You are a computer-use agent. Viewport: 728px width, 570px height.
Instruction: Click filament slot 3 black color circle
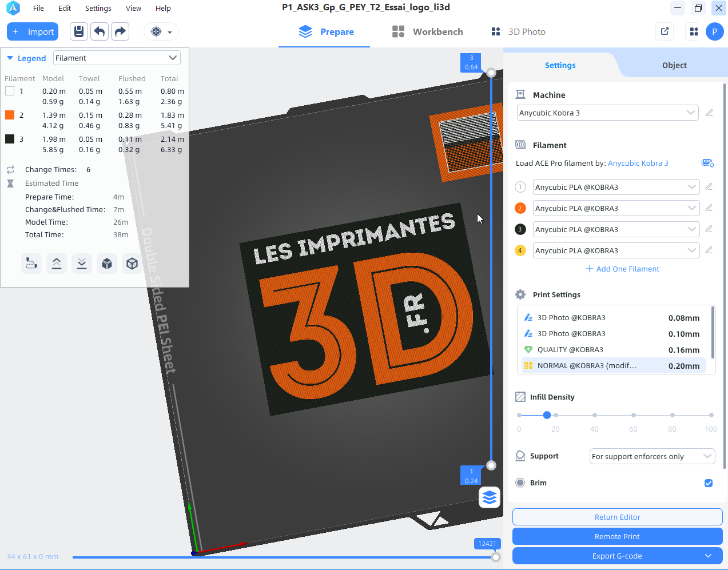coord(520,229)
